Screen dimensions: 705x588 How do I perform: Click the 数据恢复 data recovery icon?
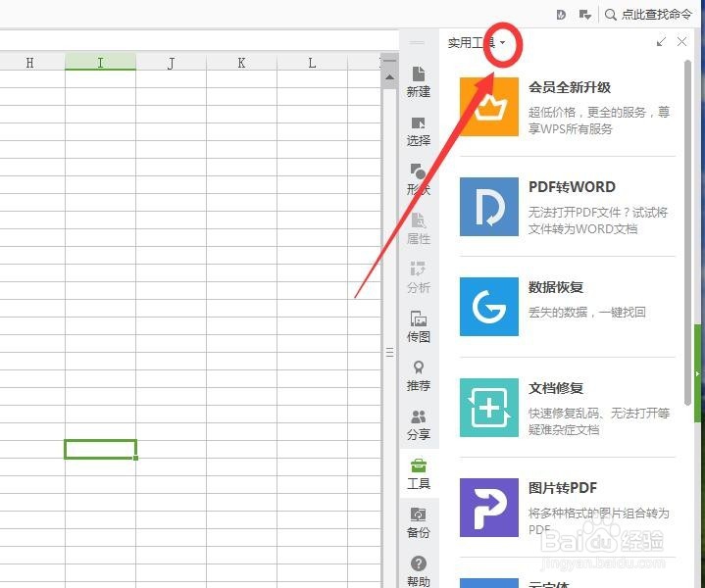488,307
